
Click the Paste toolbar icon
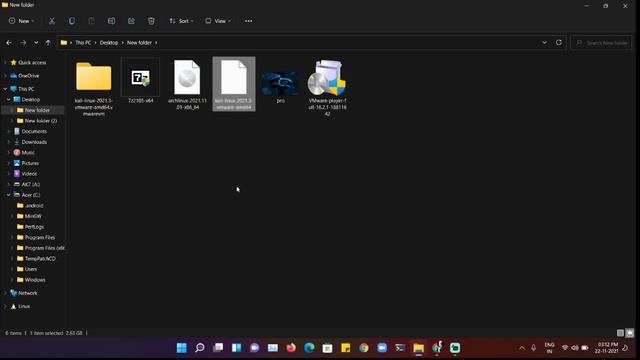click(91, 21)
